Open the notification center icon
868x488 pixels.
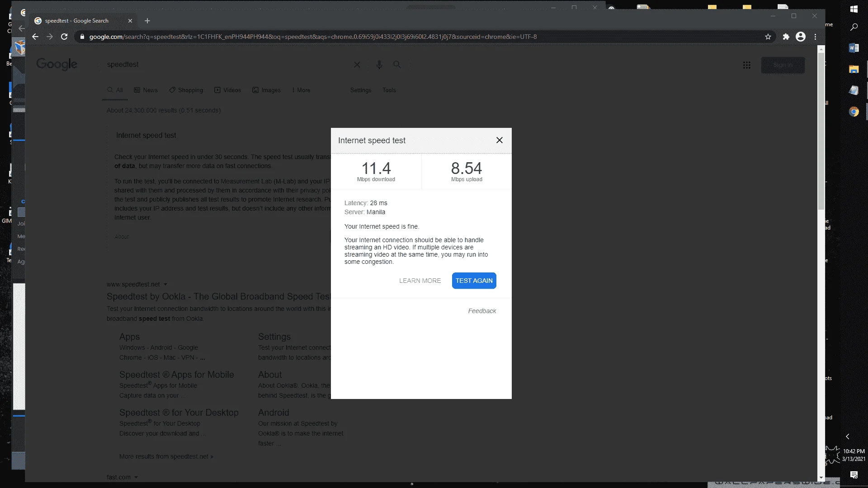click(x=854, y=474)
